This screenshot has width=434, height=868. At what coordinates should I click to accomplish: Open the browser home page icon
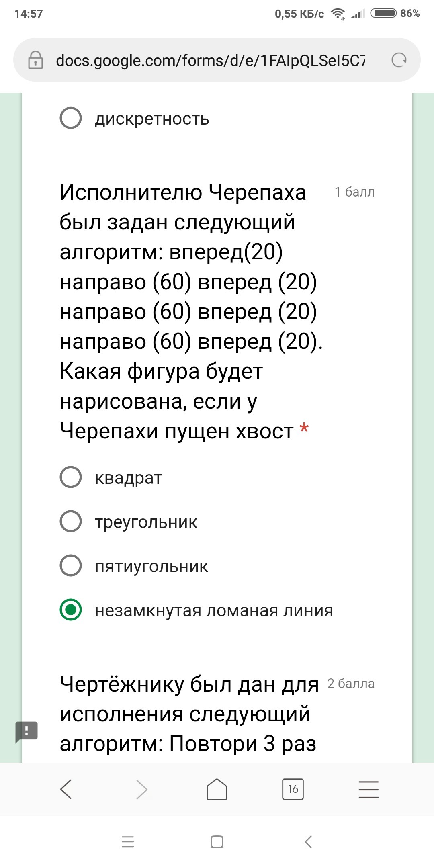click(x=217, y=789)
